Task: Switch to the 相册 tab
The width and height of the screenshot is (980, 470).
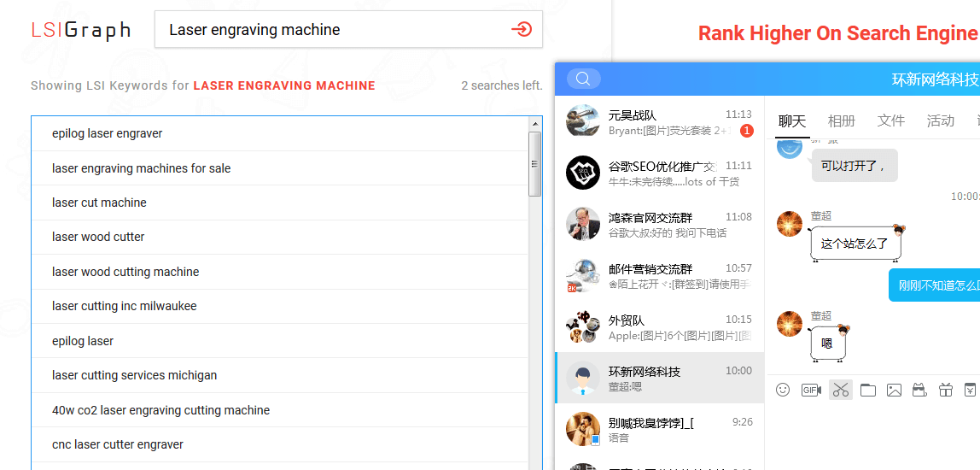Action: (841, 120)
